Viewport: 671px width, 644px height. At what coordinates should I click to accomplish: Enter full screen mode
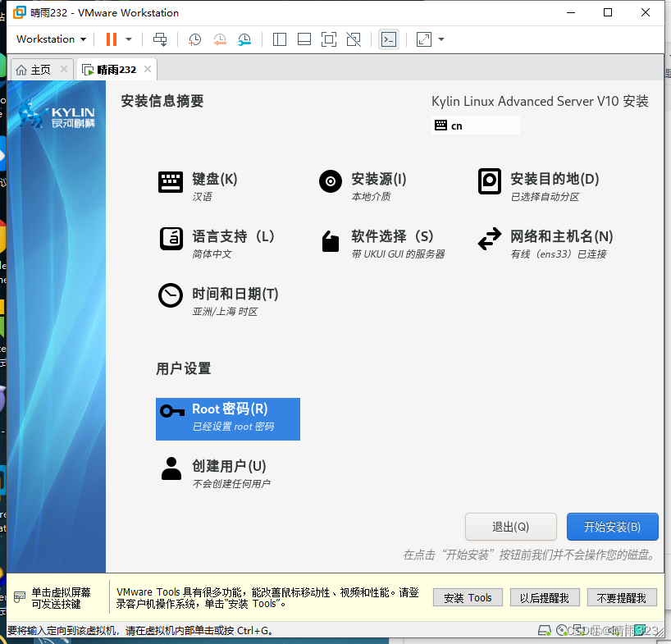pyautogui.click(x=329, y=39)
